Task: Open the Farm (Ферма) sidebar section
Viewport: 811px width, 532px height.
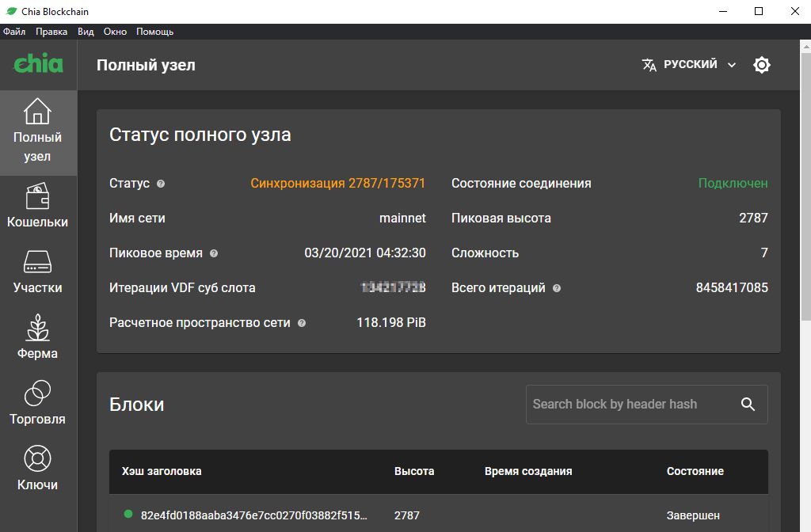Action: point(38,337)
